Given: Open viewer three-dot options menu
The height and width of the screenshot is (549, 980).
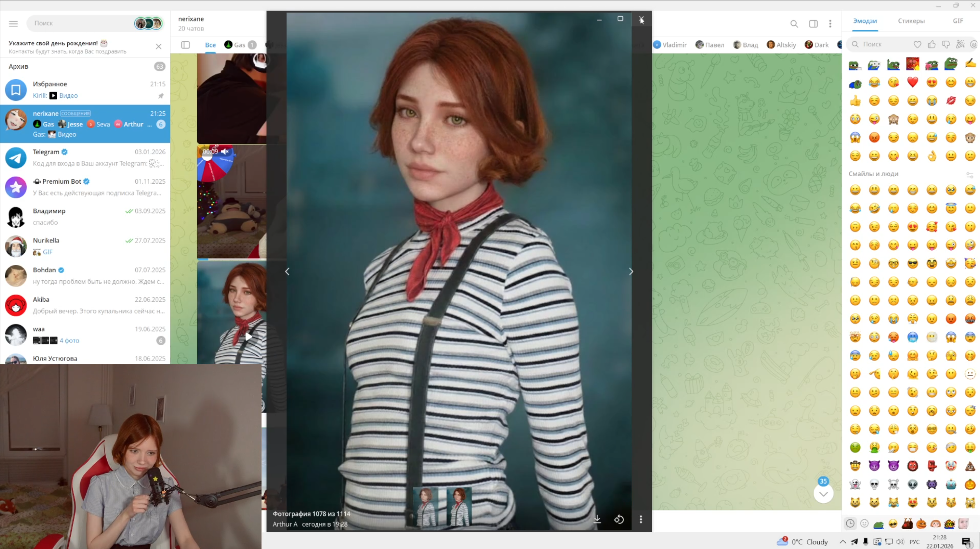Looking at the screenshot, I should (640, 519).
